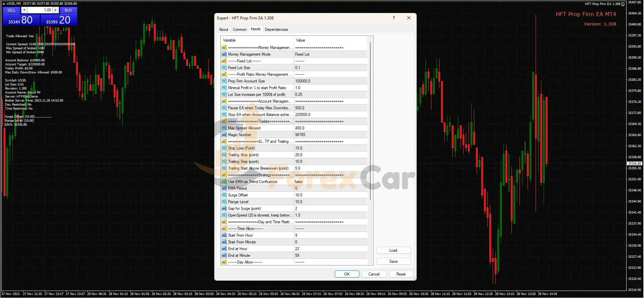This screenshot has width=644, height=298.
Task: Click the Load button to import settings
Action: (x=393, y=250)
